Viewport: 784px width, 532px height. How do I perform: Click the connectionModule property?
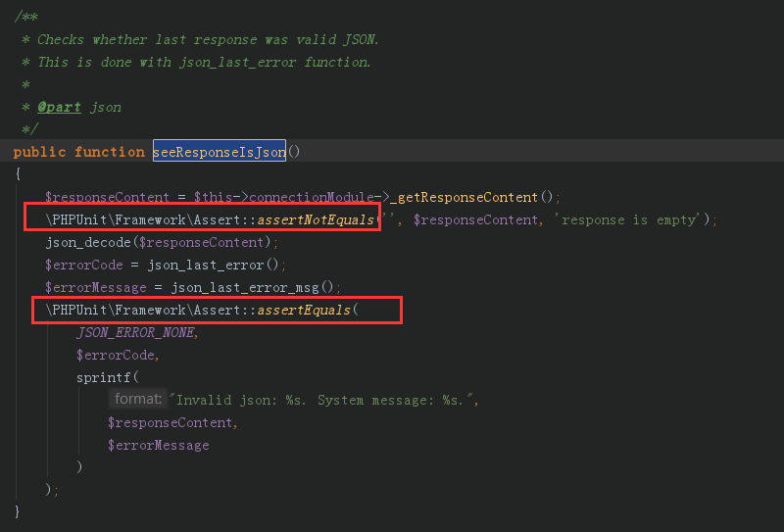pos(312,197)
